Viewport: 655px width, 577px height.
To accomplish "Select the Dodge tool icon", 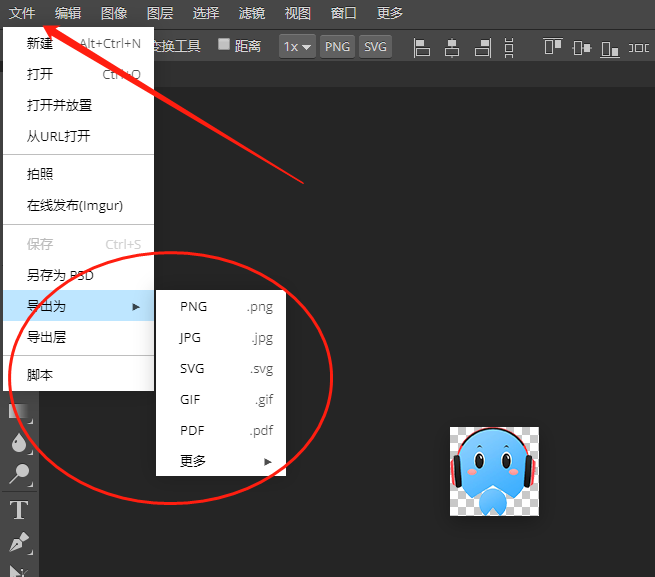I will coord(19,475).
